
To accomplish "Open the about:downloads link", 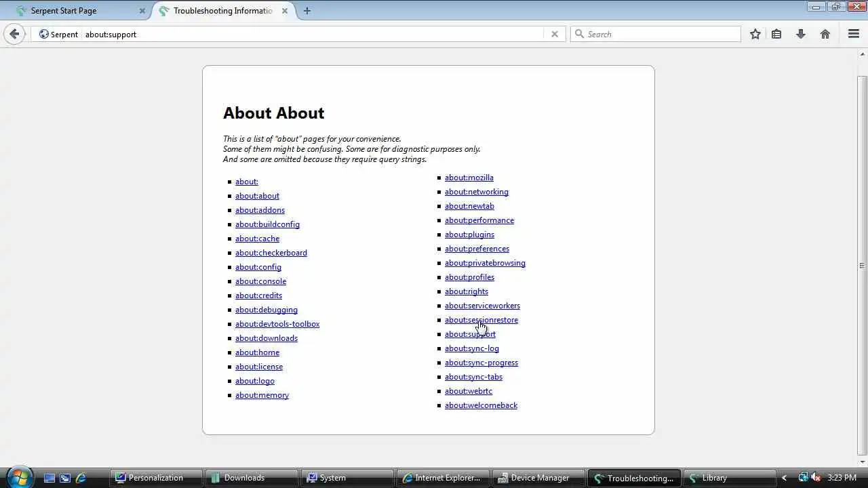I will (267, 338).
